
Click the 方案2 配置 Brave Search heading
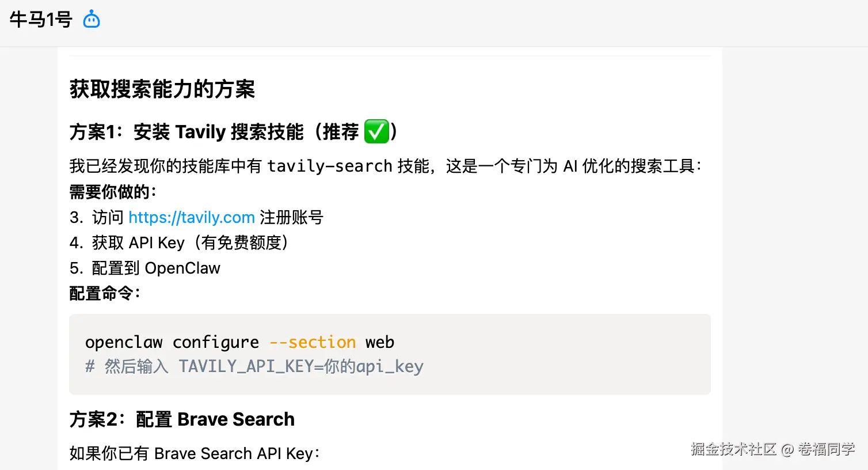(x=182, y=419)
